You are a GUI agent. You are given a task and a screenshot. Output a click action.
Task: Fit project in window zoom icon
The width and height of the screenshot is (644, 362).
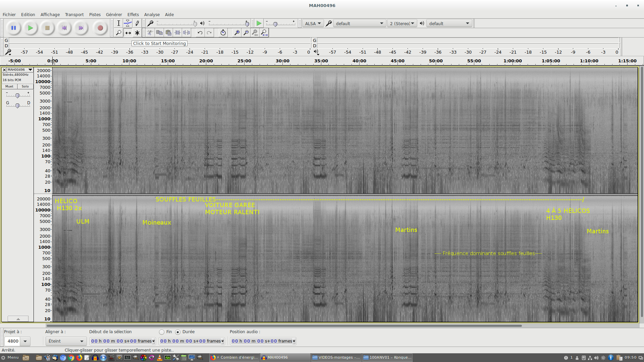[x=264, y=33]
